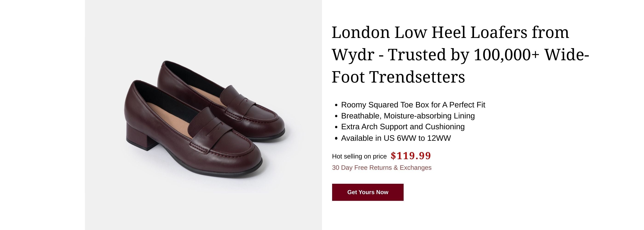Click the $119.99 price
Screen dimensions: 644x230
click(x=411, y=156)
